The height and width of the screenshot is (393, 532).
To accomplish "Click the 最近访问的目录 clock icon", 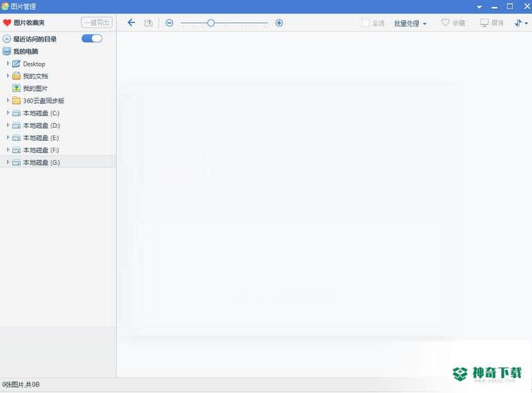I will [x=6, y=39].
